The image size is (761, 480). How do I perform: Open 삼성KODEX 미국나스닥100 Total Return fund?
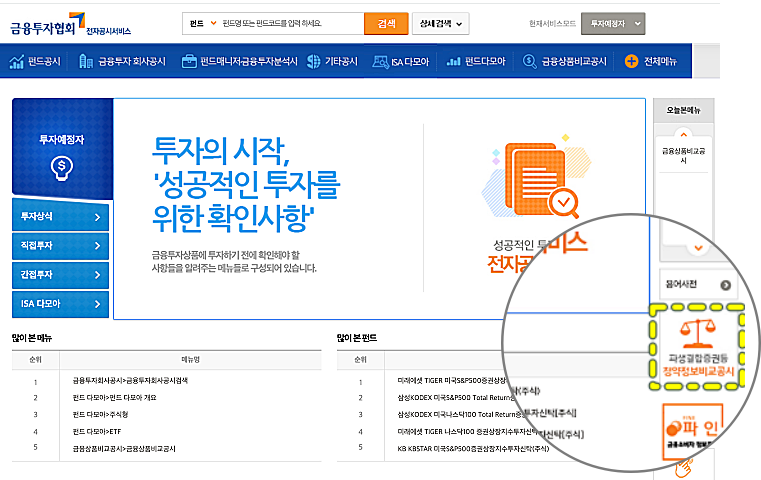tap(460, 414)
